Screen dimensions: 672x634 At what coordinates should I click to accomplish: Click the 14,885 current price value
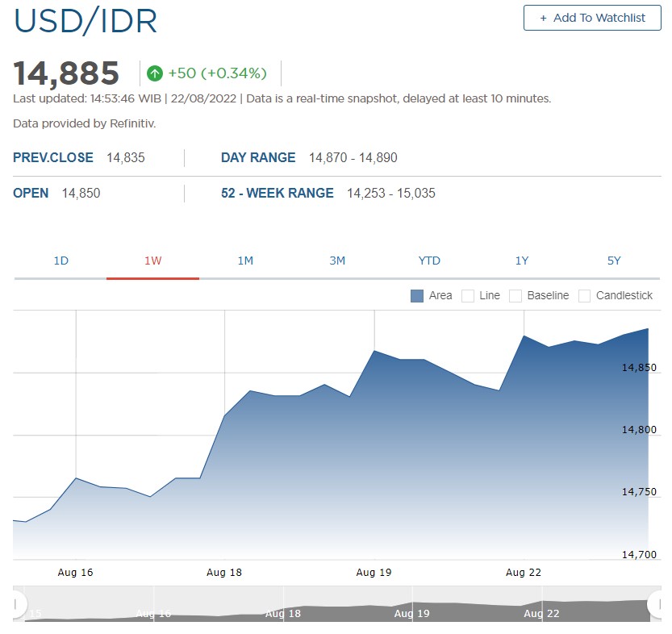click(66, 73)
